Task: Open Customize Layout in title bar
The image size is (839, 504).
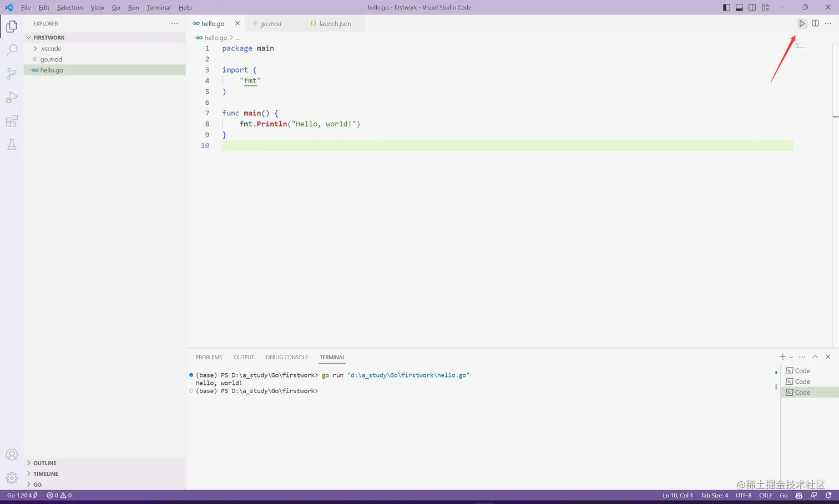Action: pos(765,7)
